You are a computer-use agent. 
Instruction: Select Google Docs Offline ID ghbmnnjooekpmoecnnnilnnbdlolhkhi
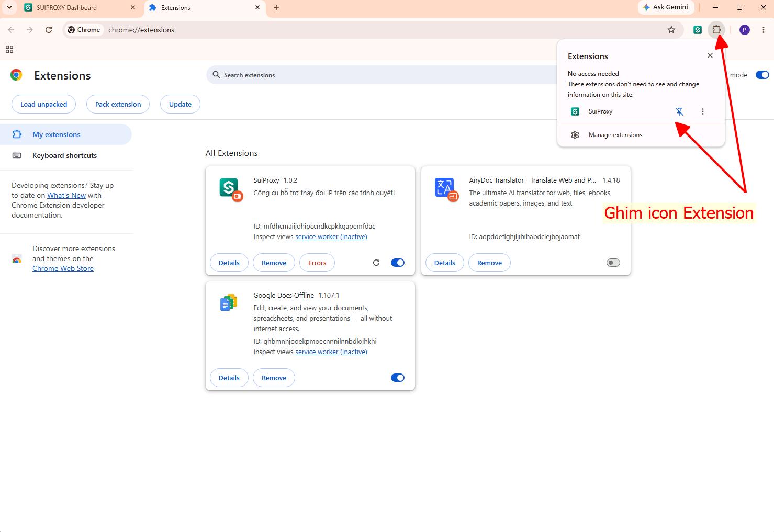click(x=320, y=341)
